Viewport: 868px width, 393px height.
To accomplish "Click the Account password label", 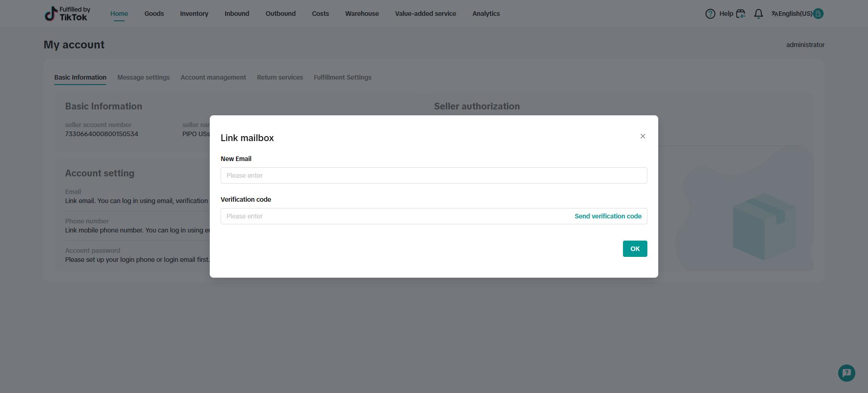I will 93,251.
